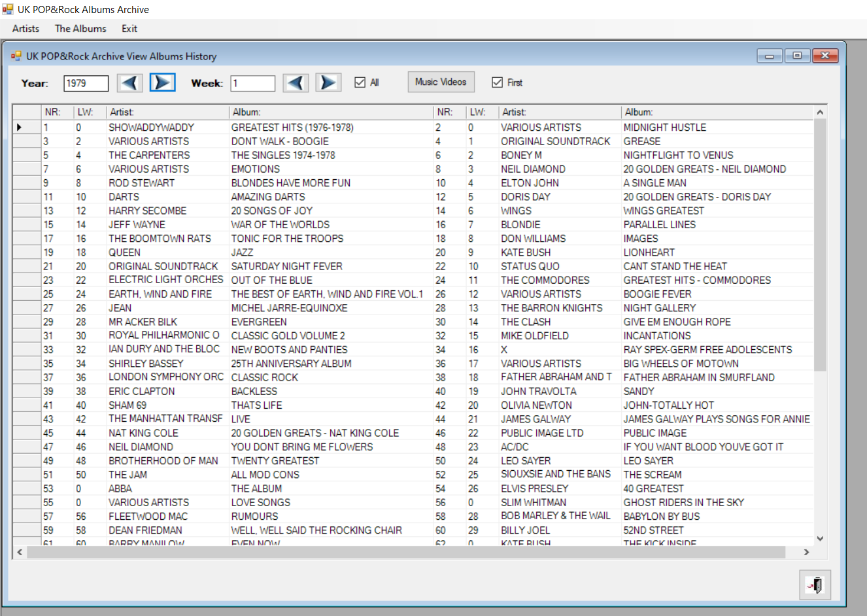Select GHOST RIDERS IN THE SKY cell
This screenshot has width=867, height=616.
point(717,502)
